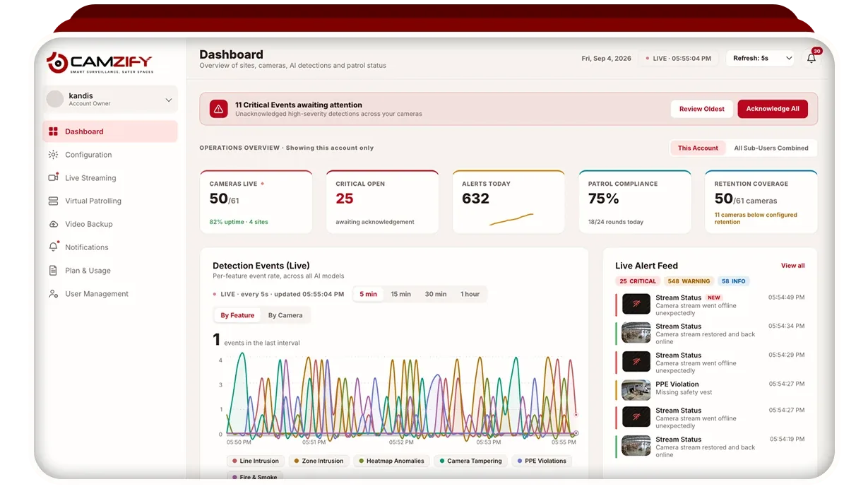
Task: Click the Video Backup cloud icon
Action: [x=53, y=224]
